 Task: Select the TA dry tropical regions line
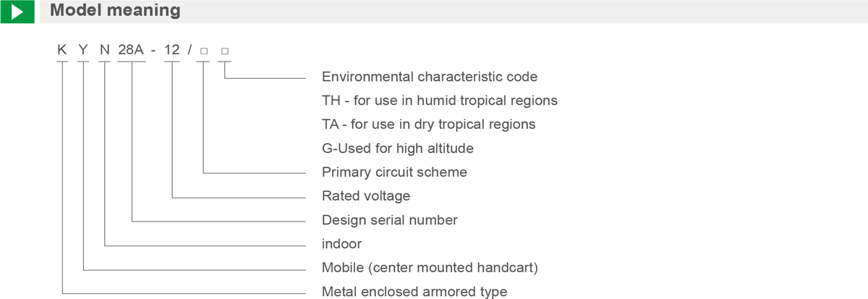tap(429, 125)
